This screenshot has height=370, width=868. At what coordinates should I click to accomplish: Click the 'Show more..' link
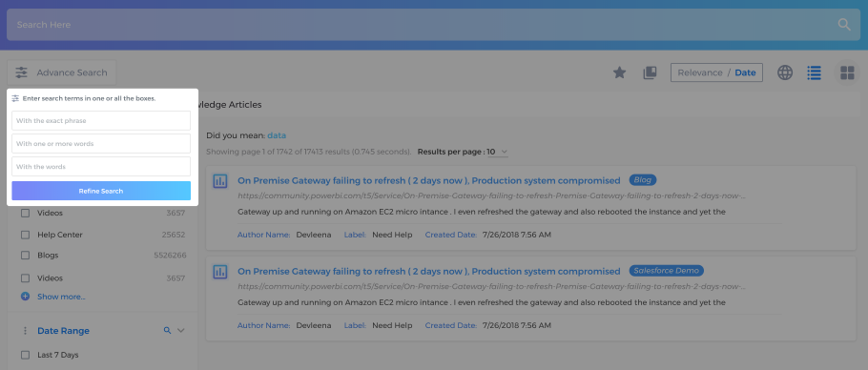point(61,297)
